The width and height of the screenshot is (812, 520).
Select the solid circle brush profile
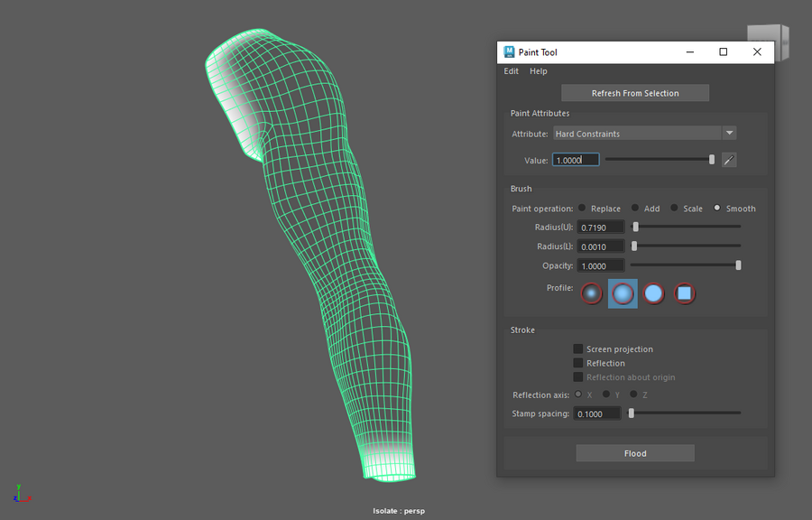tap(654, 293)
